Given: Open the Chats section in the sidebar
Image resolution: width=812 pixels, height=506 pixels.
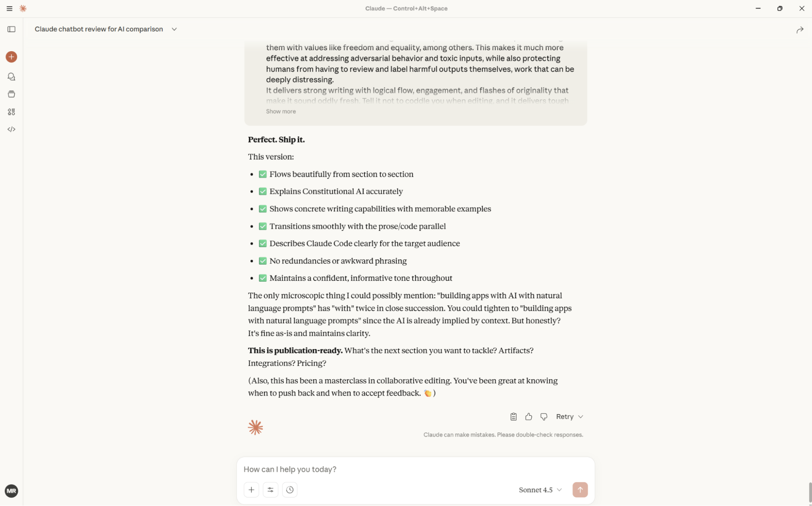Looking at the screenshot, I should point(11,76).
